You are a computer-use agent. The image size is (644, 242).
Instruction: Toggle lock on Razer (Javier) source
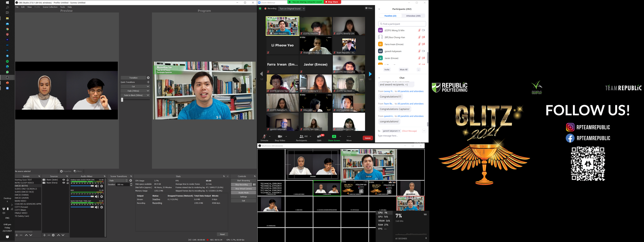click(x=68, y=180)
